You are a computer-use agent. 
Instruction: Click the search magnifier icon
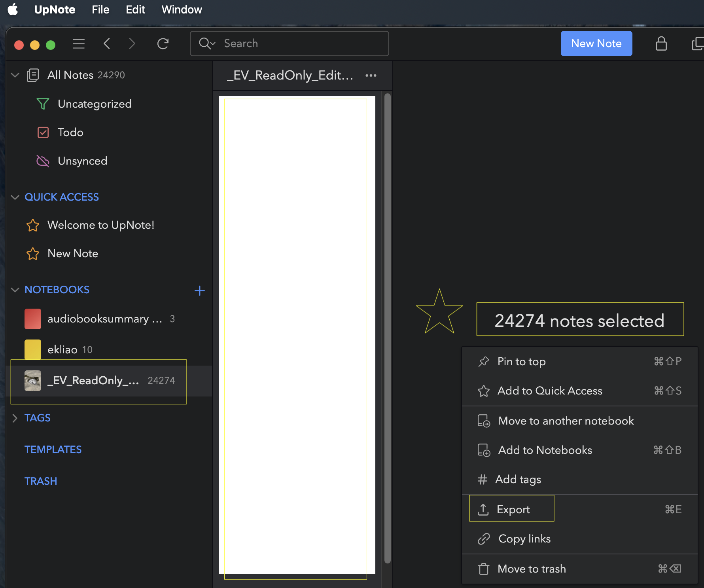(x=207, y=44)
